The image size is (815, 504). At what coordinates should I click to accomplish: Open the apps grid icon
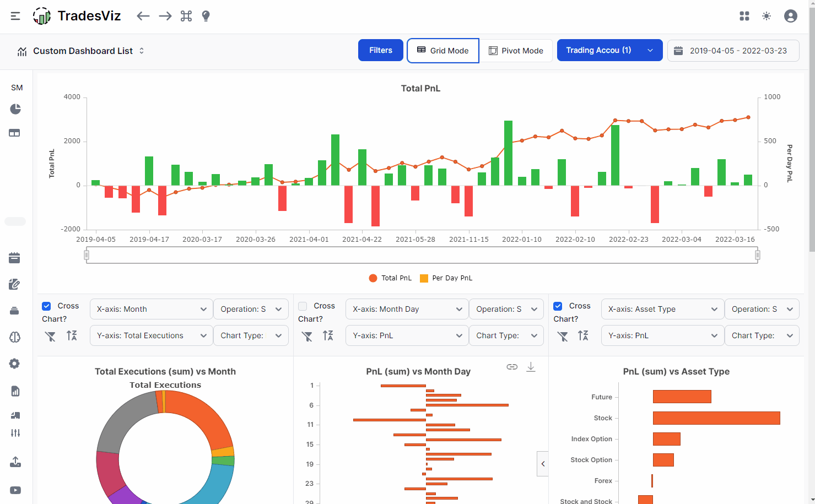[x=744, y=16]
